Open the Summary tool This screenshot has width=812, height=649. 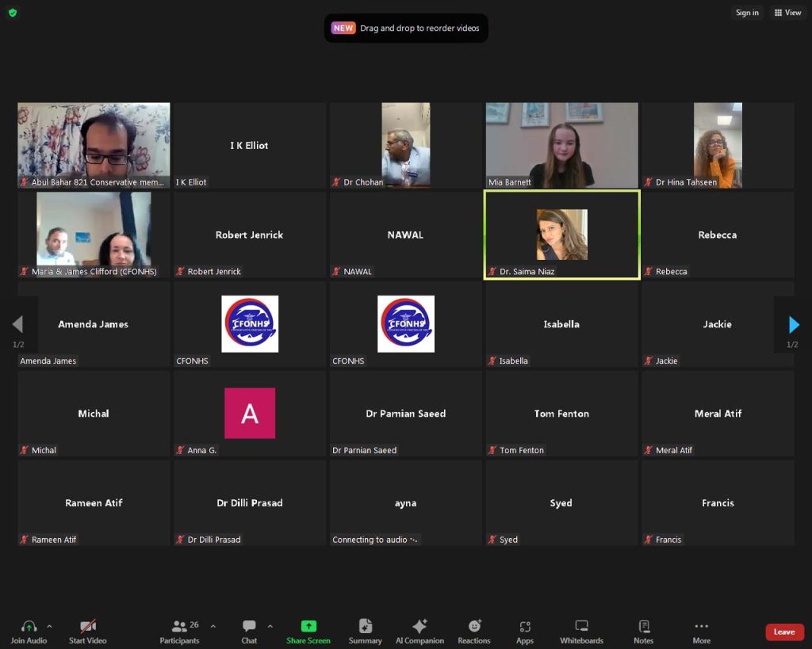click(x=365, y=631)
